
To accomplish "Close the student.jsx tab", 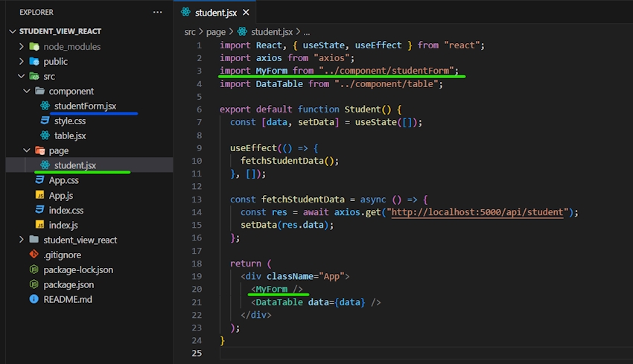I will coord(246,13).
